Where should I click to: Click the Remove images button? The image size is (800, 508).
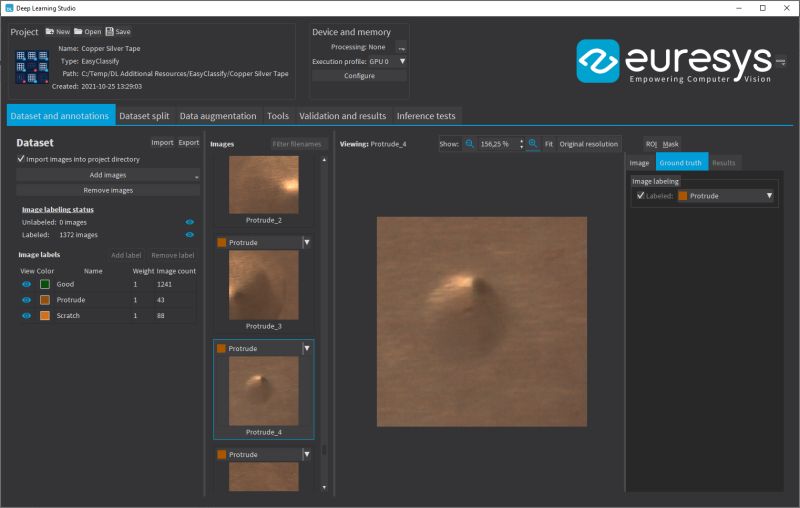(108, 190)
